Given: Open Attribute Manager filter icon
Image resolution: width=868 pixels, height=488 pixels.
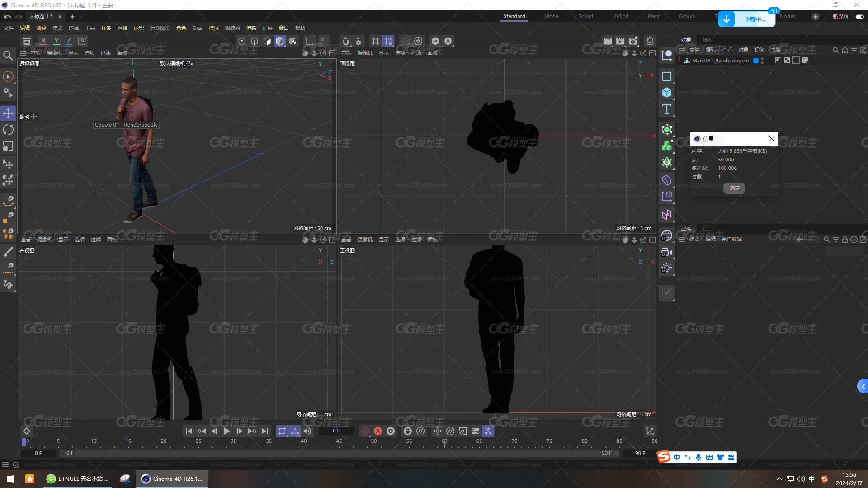Looking at the screenshot, I should pos(836,239).
